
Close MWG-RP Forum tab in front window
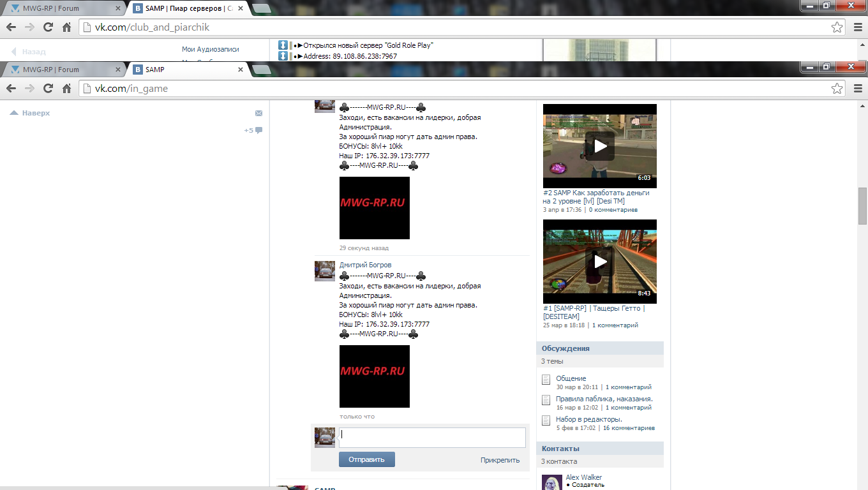point(117,70)
